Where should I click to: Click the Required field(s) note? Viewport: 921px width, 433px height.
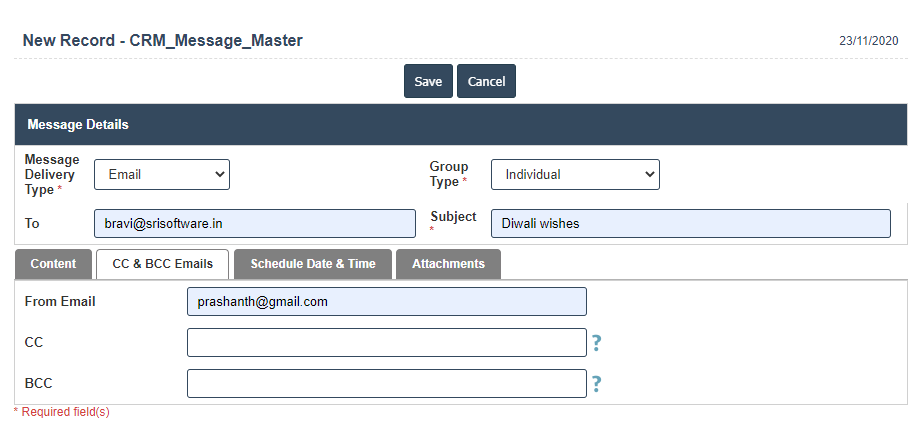pyautogui.click(x=61, y=412)
